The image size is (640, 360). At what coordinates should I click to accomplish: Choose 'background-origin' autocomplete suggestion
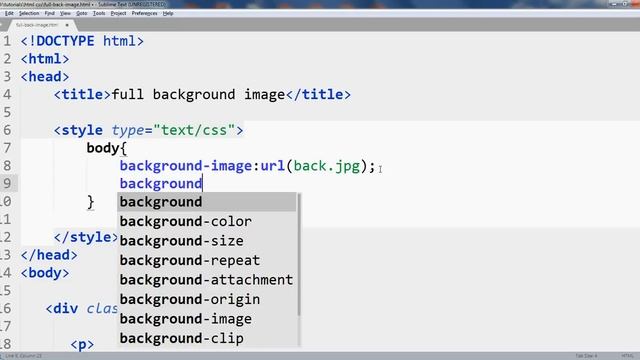[x=207, y=300]
